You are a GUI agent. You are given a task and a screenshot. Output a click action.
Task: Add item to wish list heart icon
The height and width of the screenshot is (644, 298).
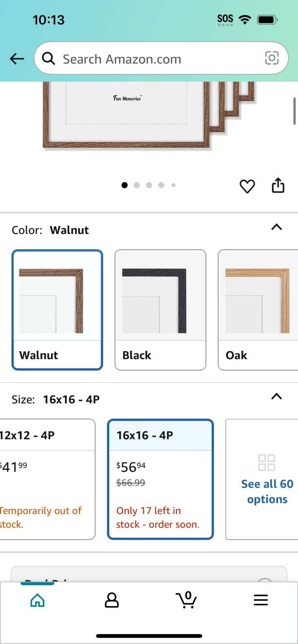point(247,186)
